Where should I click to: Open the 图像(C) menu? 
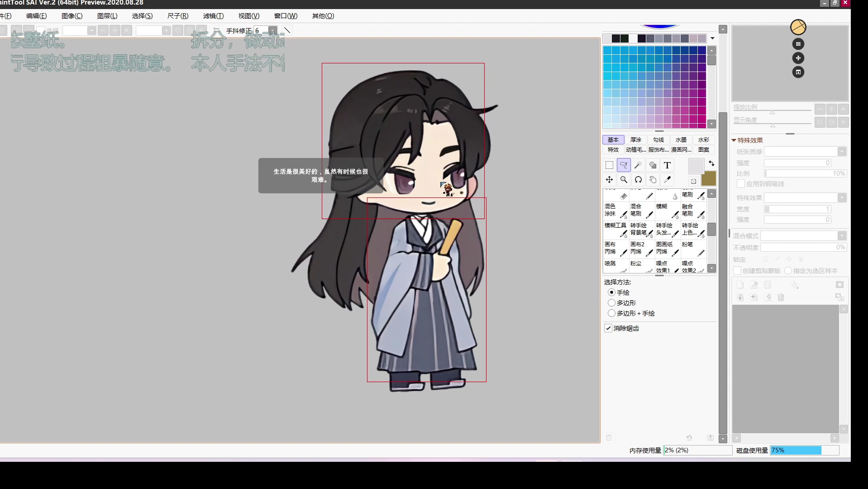pyautogui.click(x=72, y=16)
